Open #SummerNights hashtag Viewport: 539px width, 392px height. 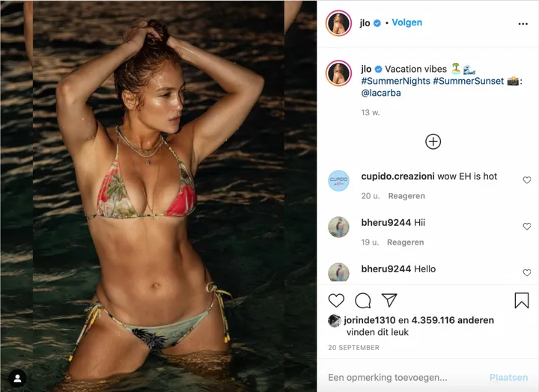tap(396, 81)
